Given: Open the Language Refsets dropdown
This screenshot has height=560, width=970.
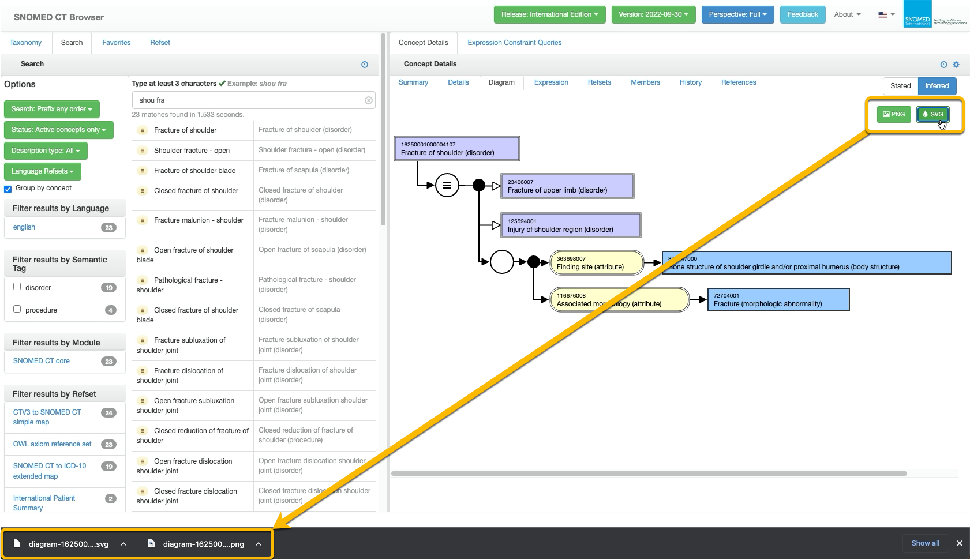Looking at the screenshot, I should tap(42, 171).
